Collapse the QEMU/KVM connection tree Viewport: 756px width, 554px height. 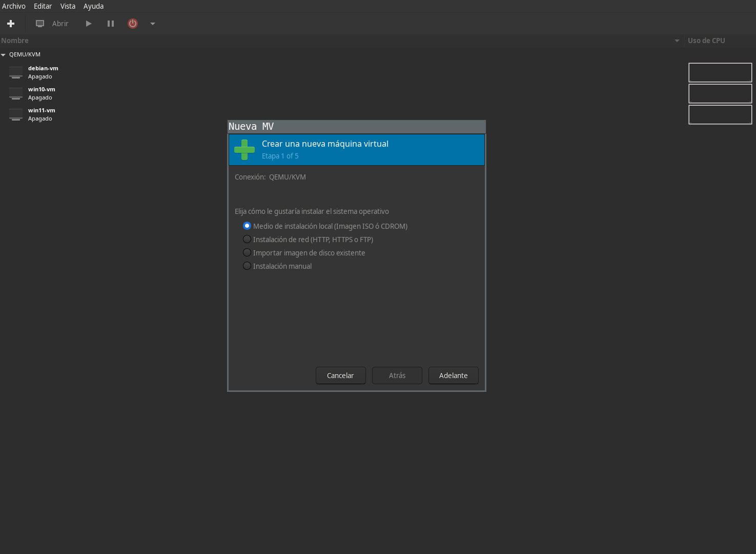[4, 55]
